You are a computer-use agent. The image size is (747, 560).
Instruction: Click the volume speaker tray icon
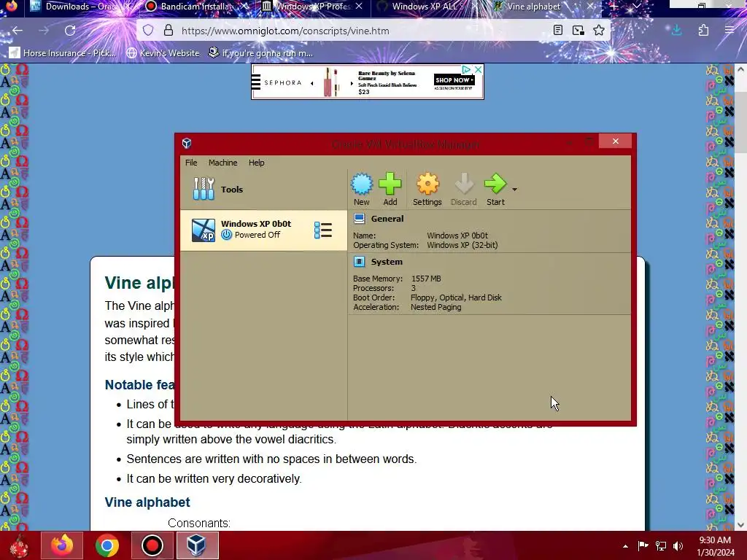[678, 545]
